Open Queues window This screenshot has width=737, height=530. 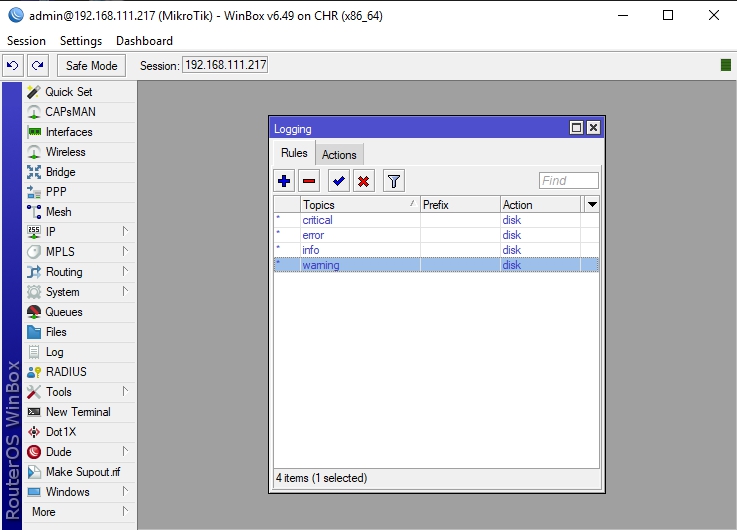[80, 312]
